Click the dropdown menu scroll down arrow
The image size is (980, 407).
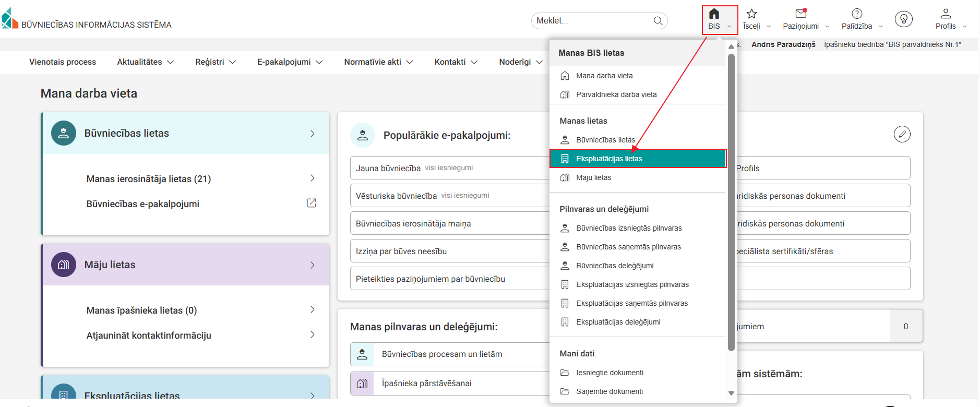731,393
